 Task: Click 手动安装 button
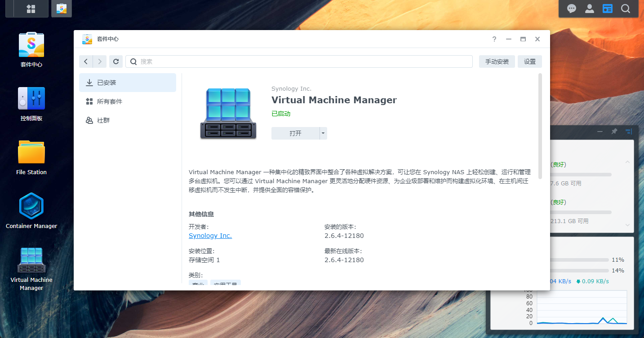click(497, 61)
